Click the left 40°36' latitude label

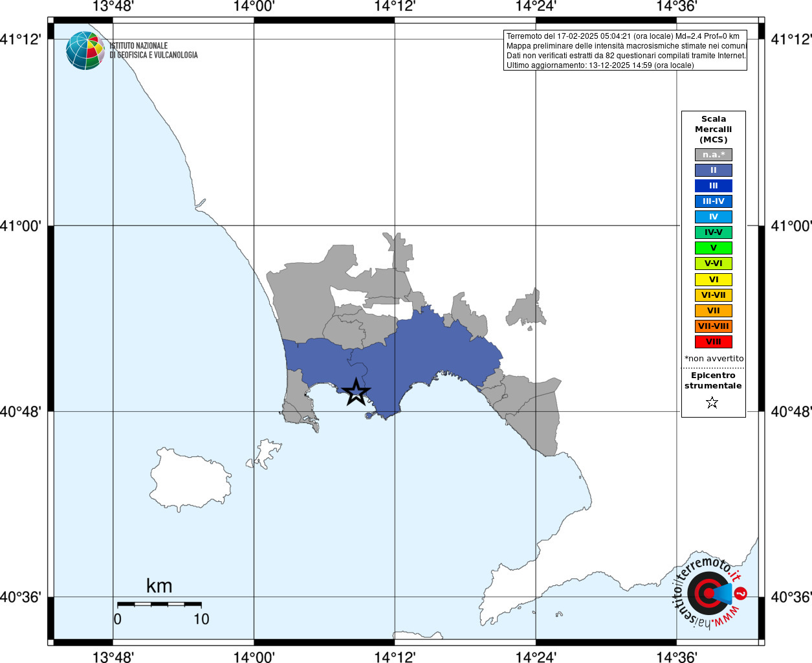click(x=21, y=597)
